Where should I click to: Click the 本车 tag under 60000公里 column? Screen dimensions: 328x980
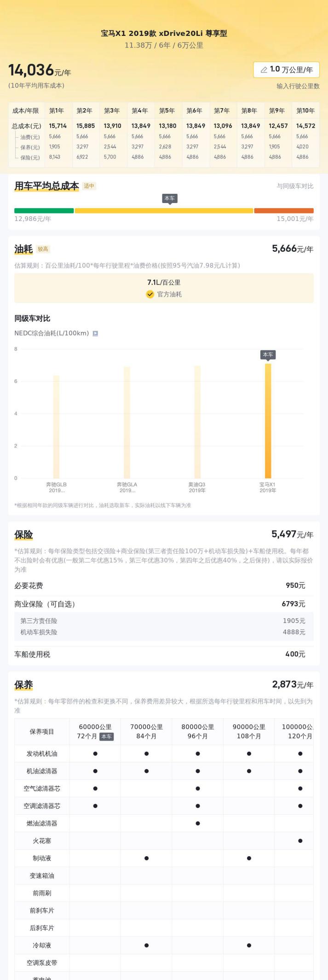(107, 736)
